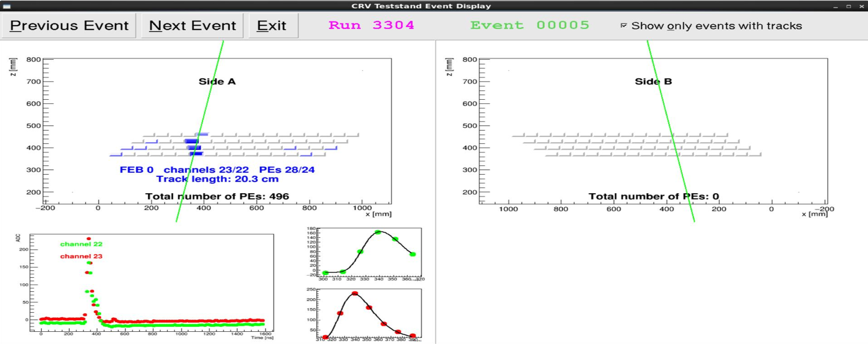Screen dimensions: 868x344
Task: Minimize the CRV Teststand Event Display window
Action: pos(835,6)
